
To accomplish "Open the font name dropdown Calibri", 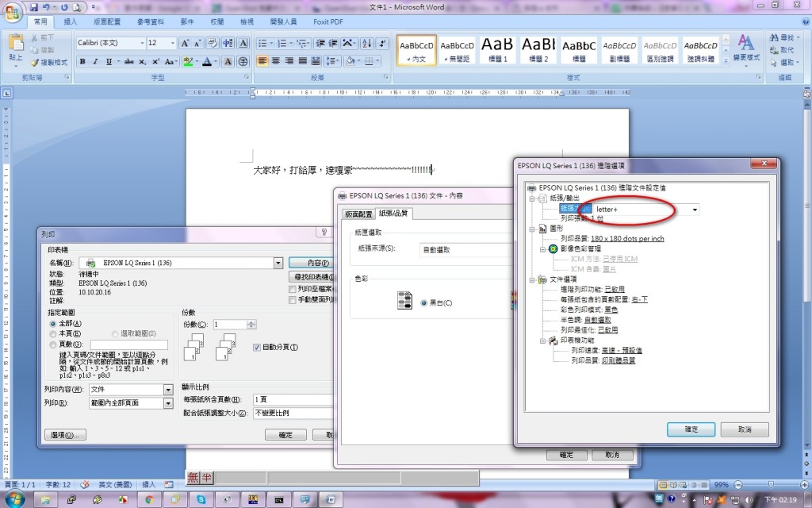I will (x=141, y=43).
